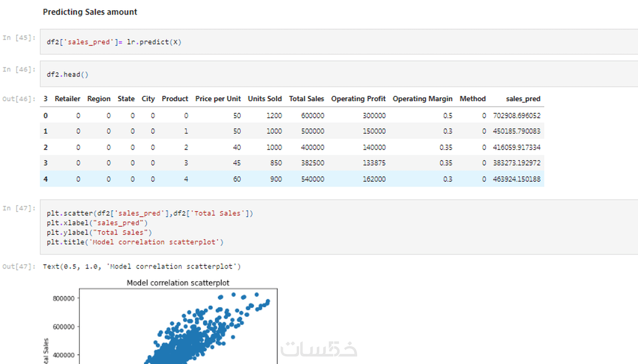The image size is (638, 364).
Task: Click the Total Sales value 500000
Action: [313, 131]
